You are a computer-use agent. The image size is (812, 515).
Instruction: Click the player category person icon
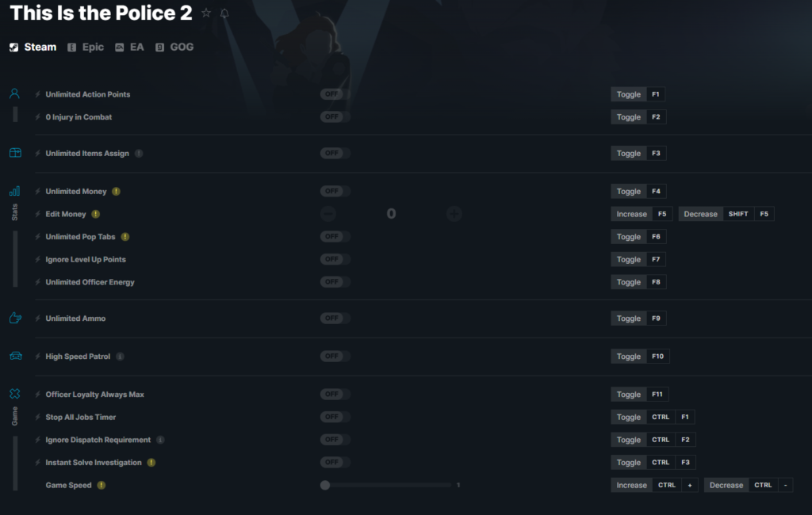(x=14, y=93)
